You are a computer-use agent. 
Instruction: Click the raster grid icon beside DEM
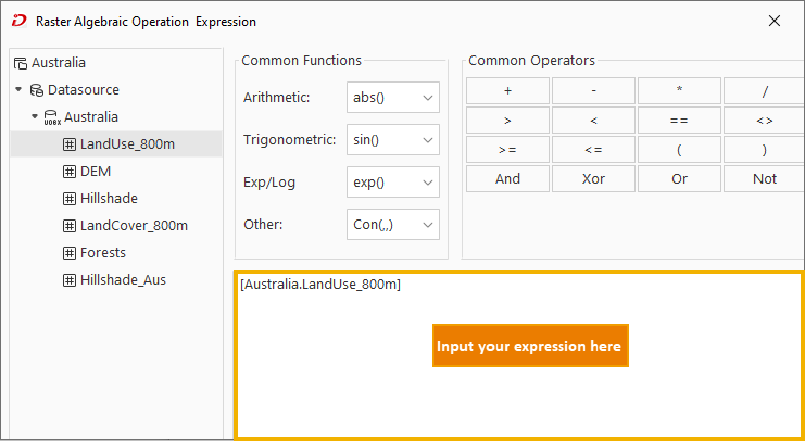click(x=70, y=171)
